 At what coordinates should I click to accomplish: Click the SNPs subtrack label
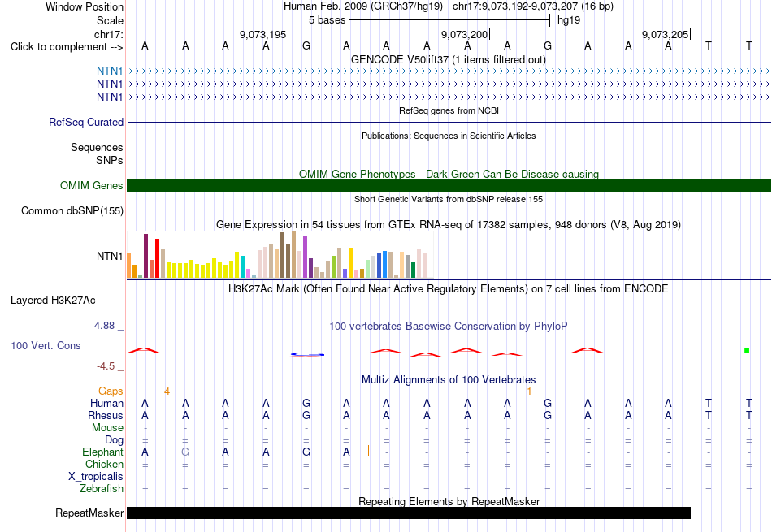pyautogui.click(x=110, y=160)
